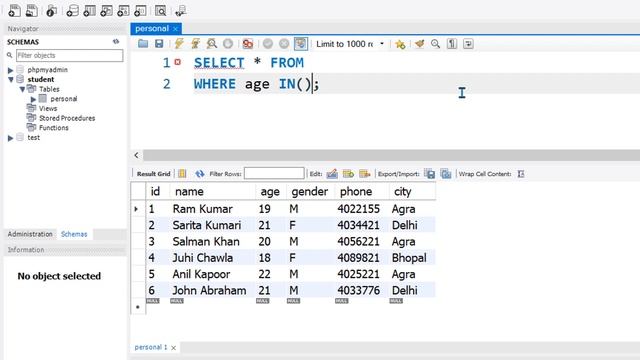Image resolution: width=640 pixels, height=360 pixels.
Task: Close the personal query editor tab
Action: tap(176, 29)
